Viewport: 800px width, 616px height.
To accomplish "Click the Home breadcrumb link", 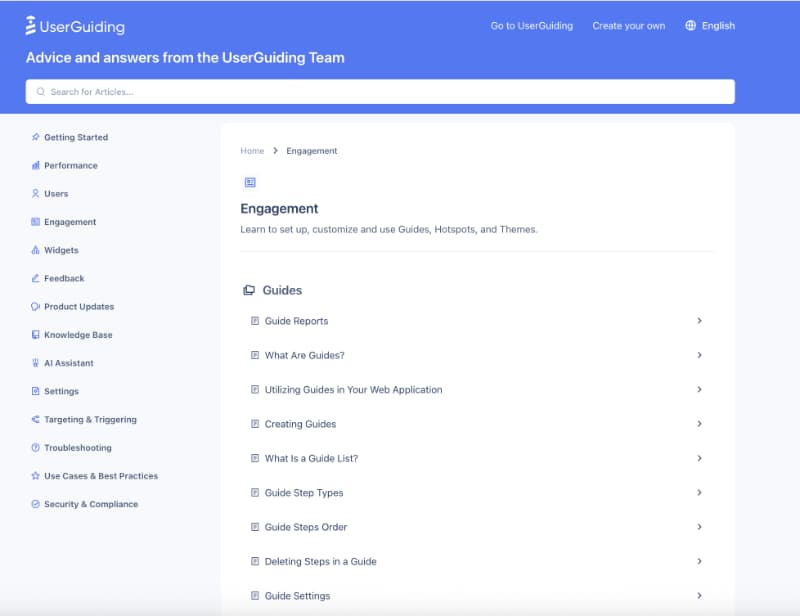I will [252, 151].
